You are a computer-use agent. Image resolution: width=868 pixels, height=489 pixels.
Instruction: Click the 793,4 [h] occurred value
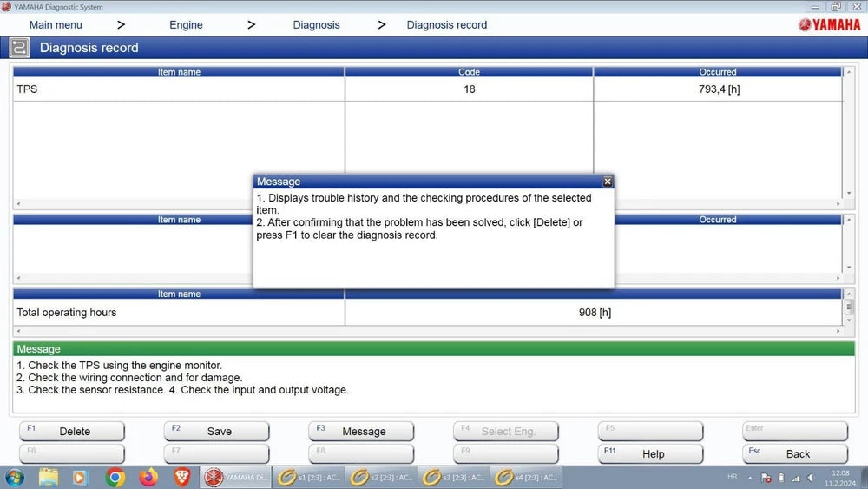click(x=719, y=89)
